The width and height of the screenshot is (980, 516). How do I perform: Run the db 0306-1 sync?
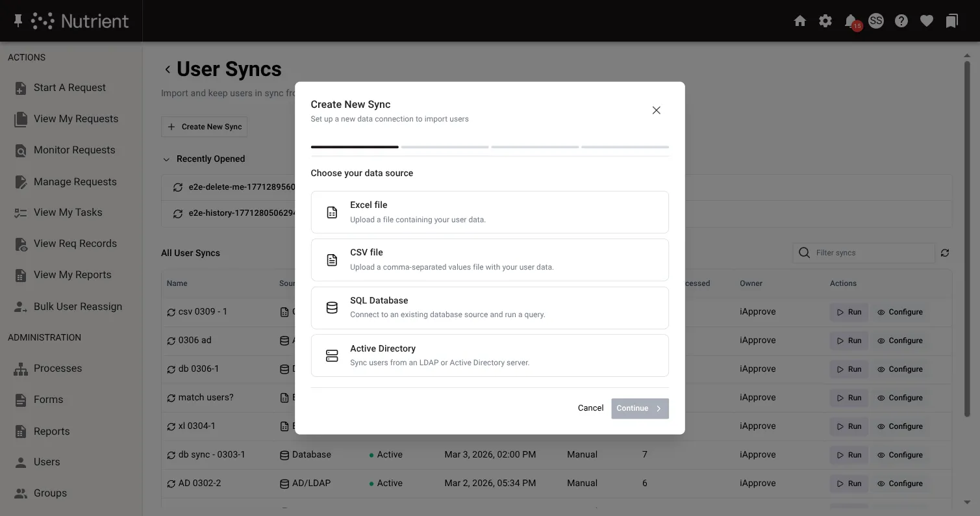(849, 369)
